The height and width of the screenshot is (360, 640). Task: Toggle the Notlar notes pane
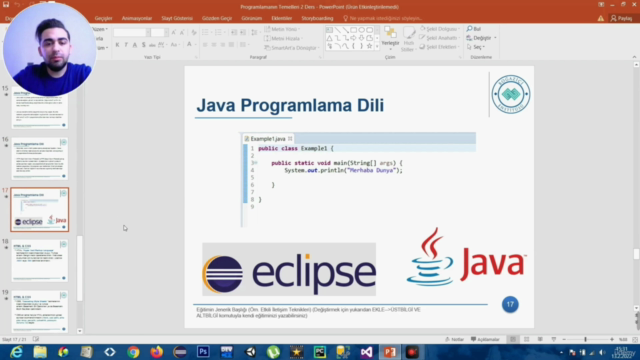point(454,339)
